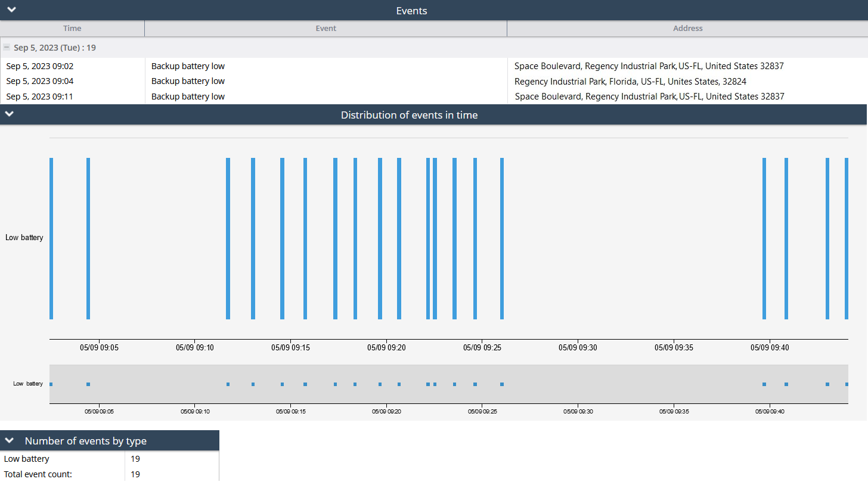Image resolution: width=868 pixels, height=485 pixels.
Task: Click 'Backup battery low' in the 09:11 row
Action: [x=188, y=97]
